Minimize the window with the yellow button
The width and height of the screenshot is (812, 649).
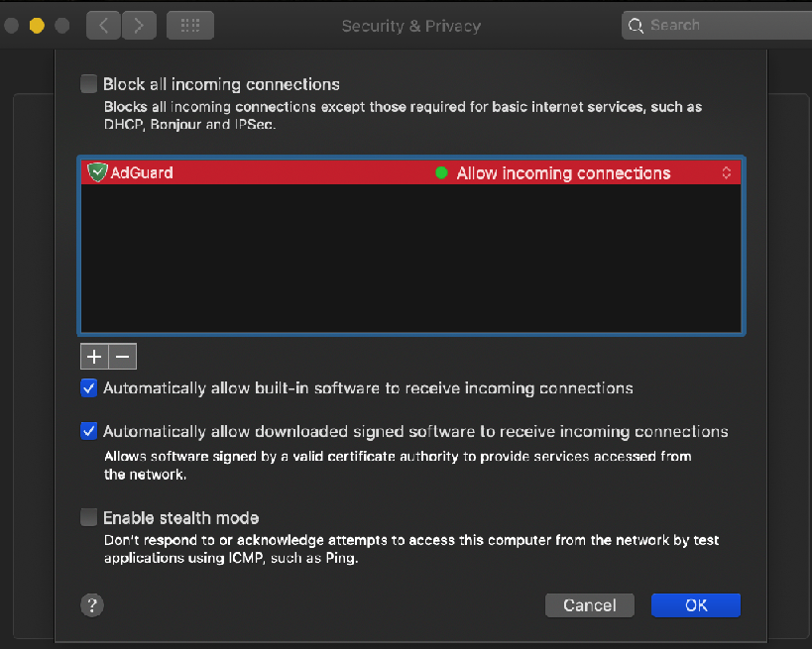click(37, 25)
